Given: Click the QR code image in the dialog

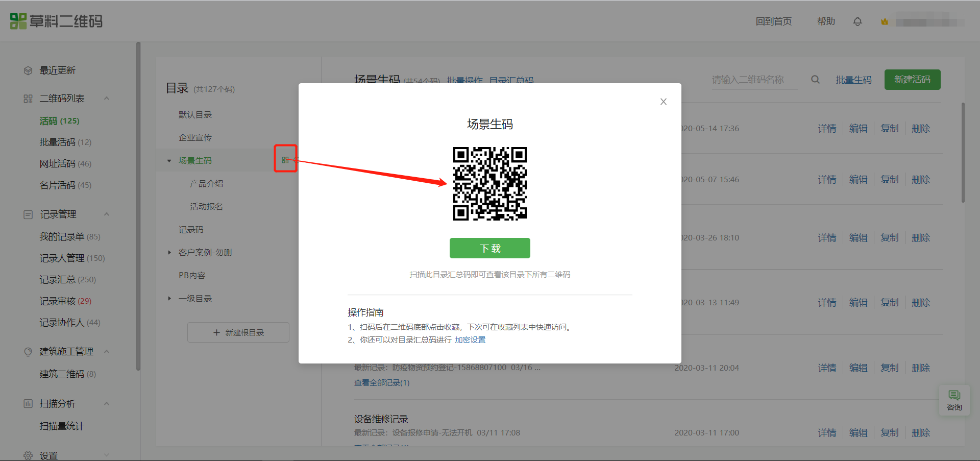Looking at the screenshot, I should [490, 184].
